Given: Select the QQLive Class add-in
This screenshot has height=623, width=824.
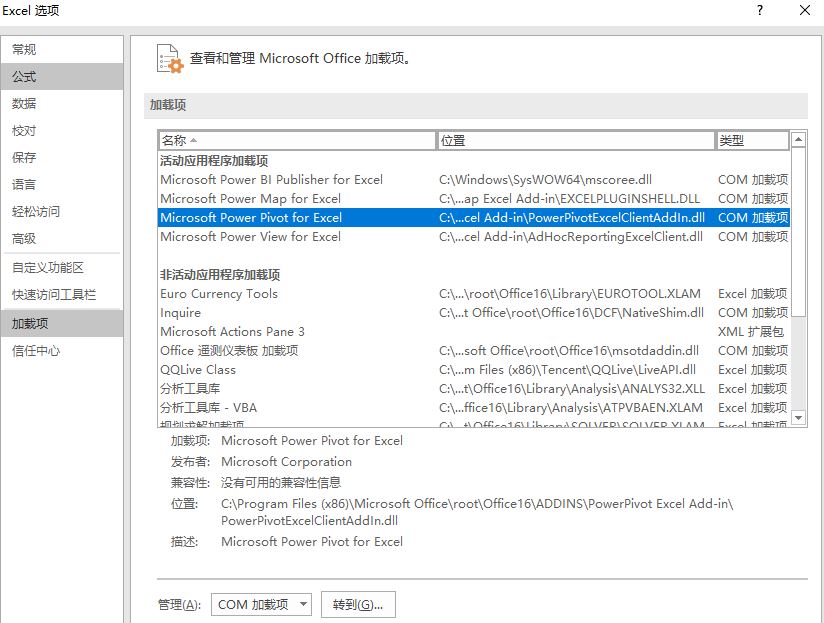Looking at the screenshot, I should pyautogui.click(x=473, y=370).
